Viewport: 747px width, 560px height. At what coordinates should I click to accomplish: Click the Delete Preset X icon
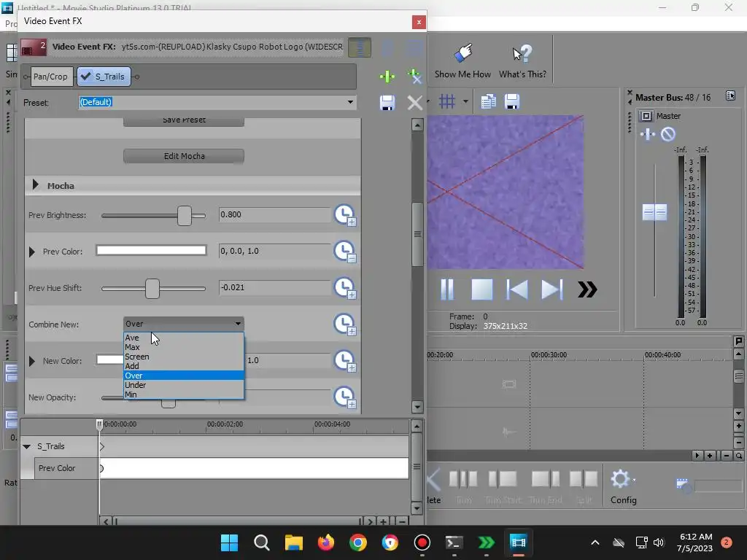click(x=415, y=102)
